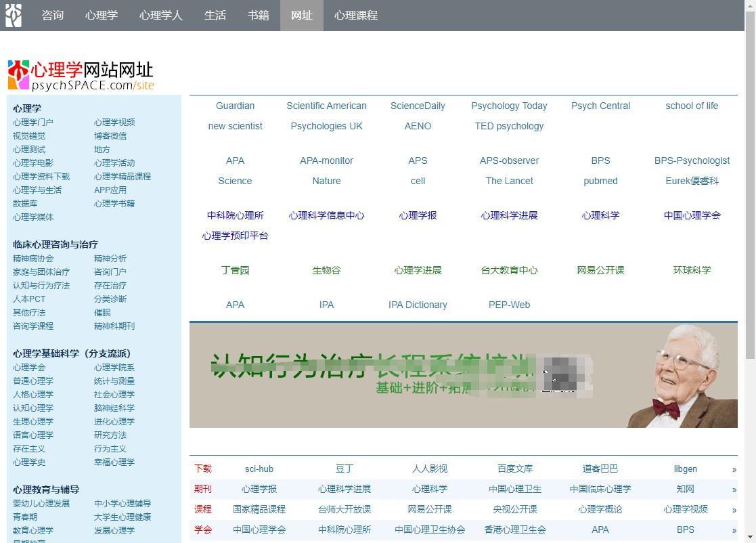Open 中国临床心理学 in 期刊 row
This screenshot has height=543, width=756.
(x=600, y=489)
